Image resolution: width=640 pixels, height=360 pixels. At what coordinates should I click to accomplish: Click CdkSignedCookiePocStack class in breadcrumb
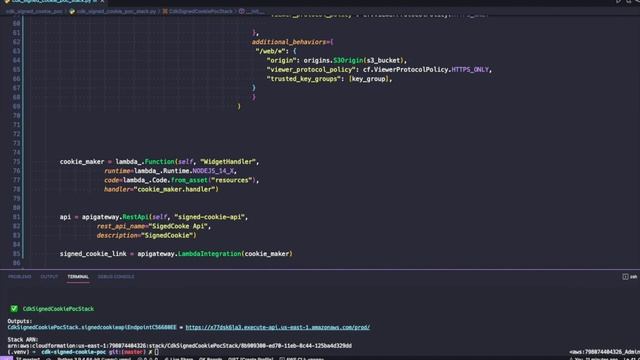(x=198, y=11)
